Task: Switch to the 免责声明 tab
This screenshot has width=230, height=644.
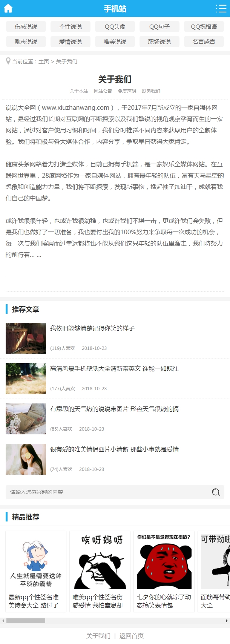Action: 127,91
